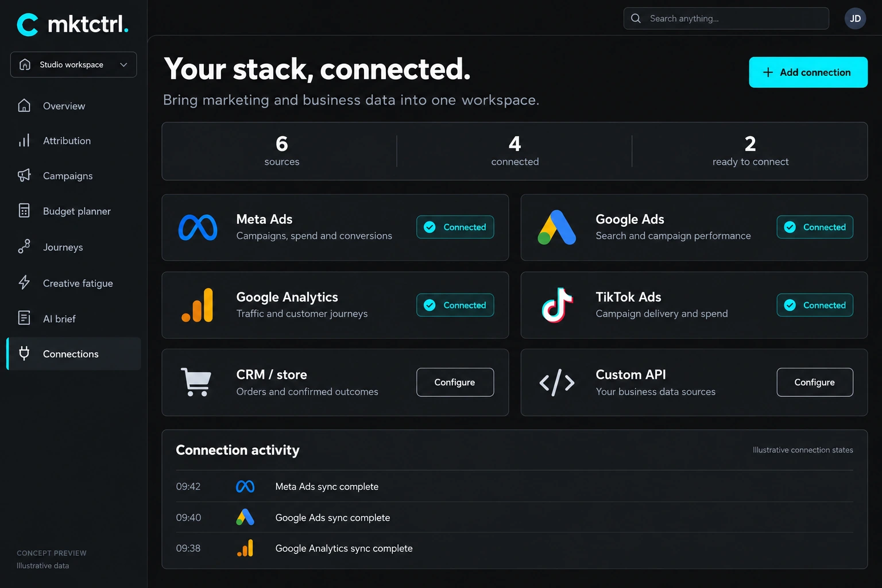Screen dimensions: 882x588
Task: Click Google Analytics icon in Connection activity
Action: (x=245, y=548)
